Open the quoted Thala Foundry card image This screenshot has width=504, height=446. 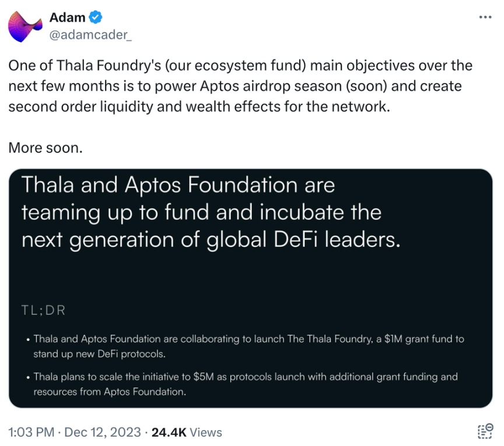pos(251,288)
